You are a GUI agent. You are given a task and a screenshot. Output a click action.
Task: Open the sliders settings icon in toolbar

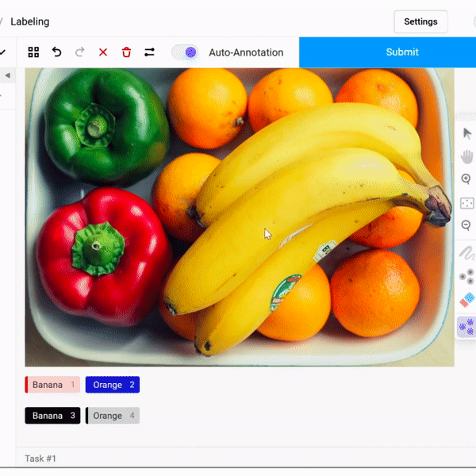pyautogui.click(x=149, y=52)
